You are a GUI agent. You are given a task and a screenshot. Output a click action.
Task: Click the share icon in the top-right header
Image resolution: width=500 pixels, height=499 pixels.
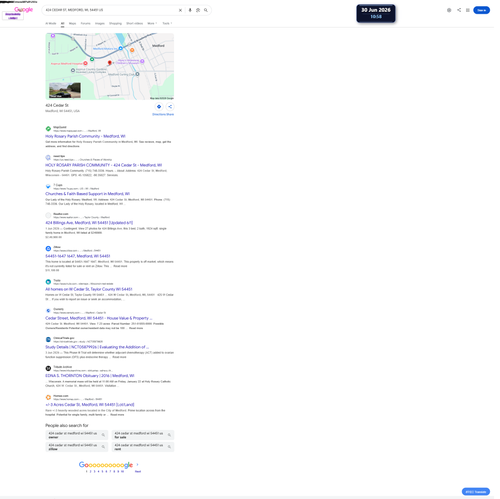click(459, 10)
